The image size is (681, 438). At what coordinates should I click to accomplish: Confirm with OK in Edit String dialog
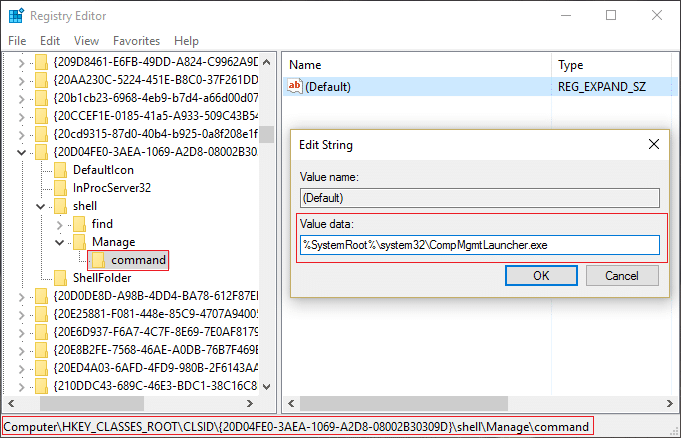click(541, 275)
